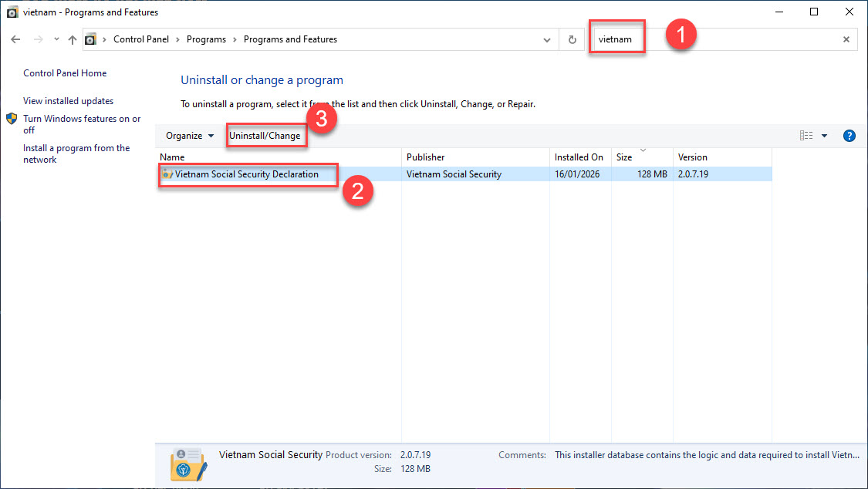
Task: Clear the search box with X icon
Action: (x=846, y=39)
